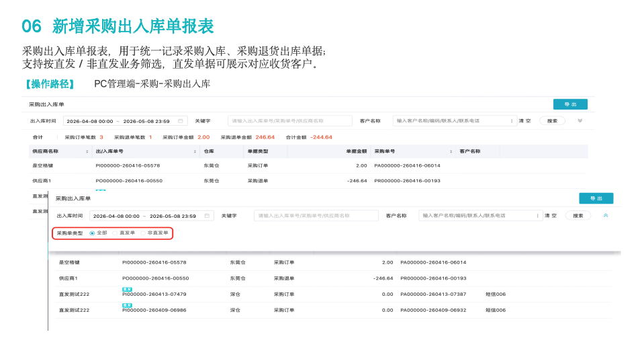644x363 pixels.
Task: Click -246.64 amount in front table
Action: [x=383, y=278]
